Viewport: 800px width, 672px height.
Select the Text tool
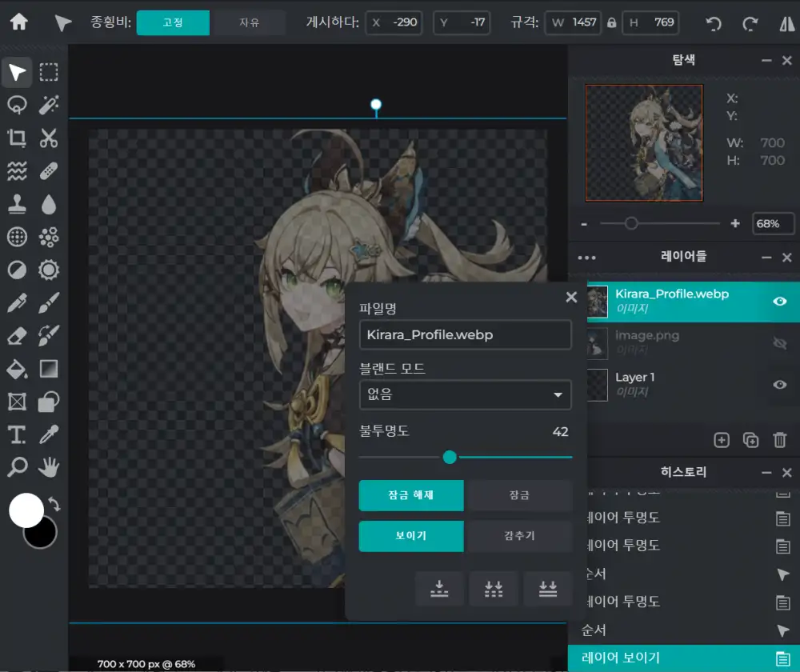coord(17,434)
